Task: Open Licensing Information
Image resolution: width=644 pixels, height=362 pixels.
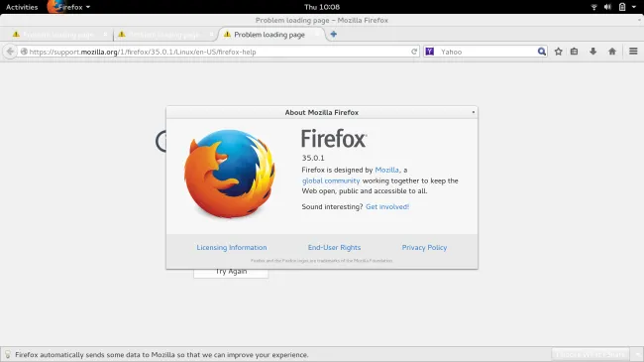Action: pyautogui.click(x=232, y=247)
